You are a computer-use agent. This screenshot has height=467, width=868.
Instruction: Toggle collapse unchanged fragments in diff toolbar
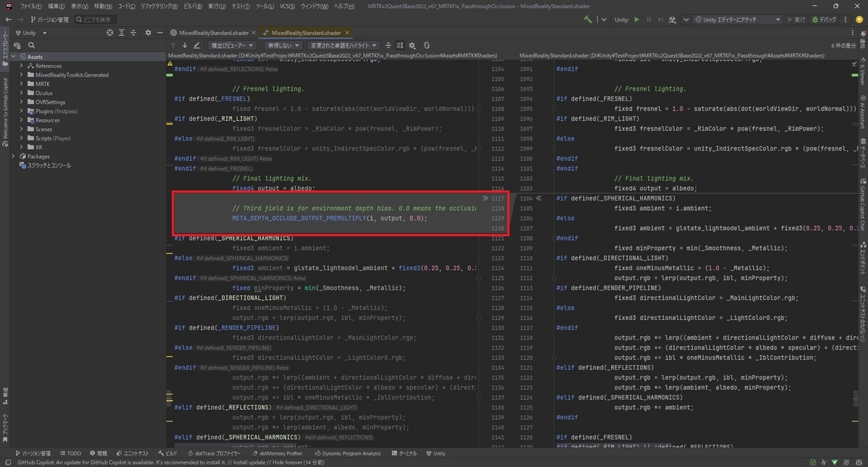point(389,45)
